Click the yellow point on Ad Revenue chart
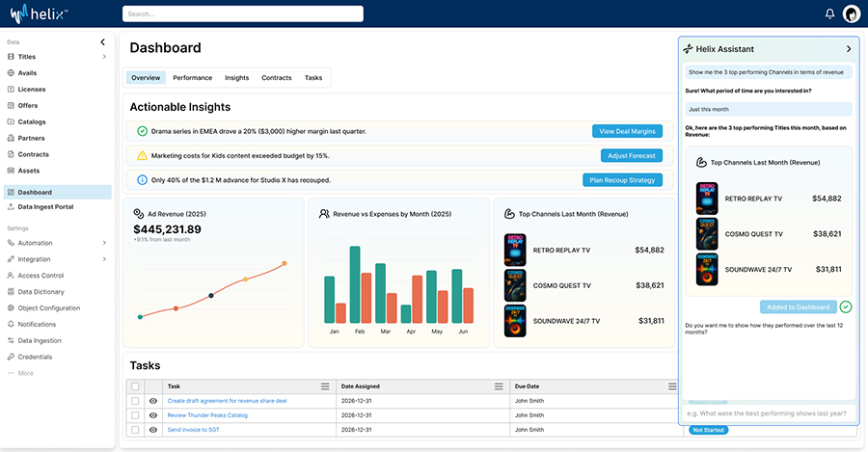This screenshot has height=452, width=868. tap(245, 279)
